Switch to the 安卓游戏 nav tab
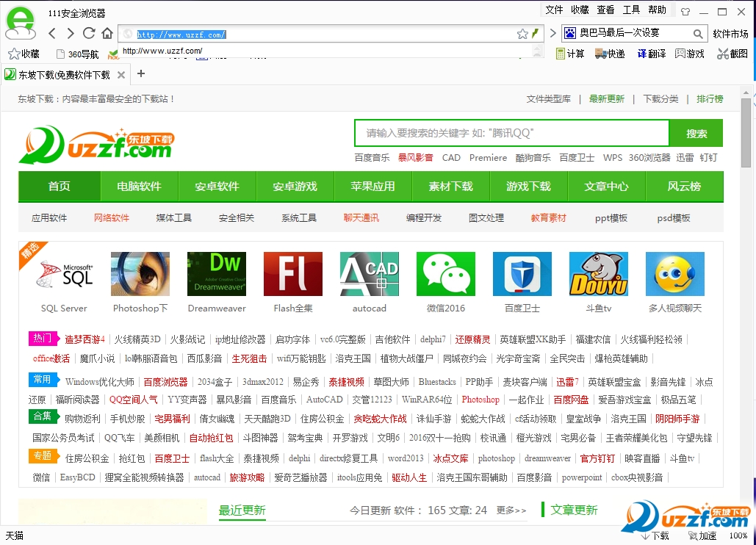 click(295, 187)
